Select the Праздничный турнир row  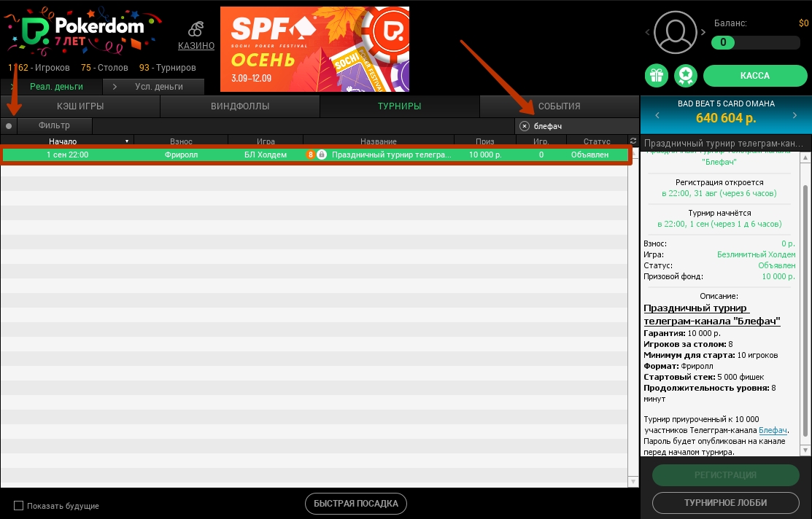[315, 155]
